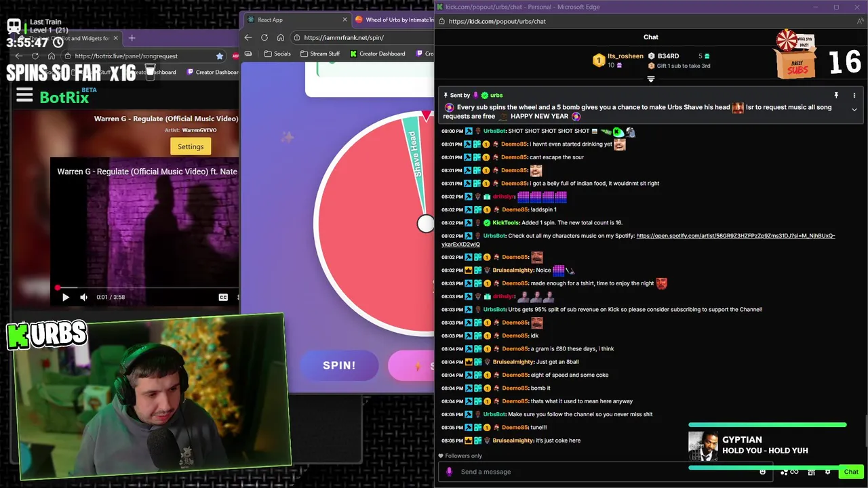Collapse the pinned message with the chevron
This screenshot has height=488, width=868.
click(x=854, y=110)
